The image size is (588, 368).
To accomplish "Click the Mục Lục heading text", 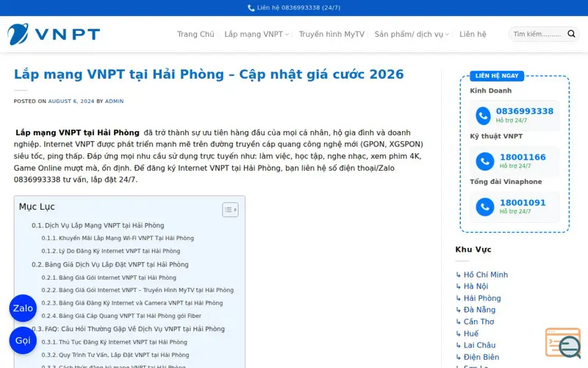I will tap(37, 207).
